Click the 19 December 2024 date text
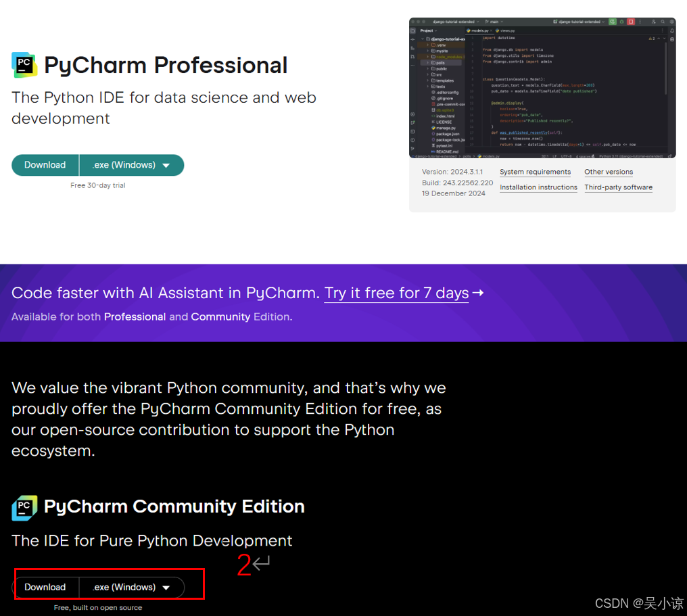 [454, 193]
